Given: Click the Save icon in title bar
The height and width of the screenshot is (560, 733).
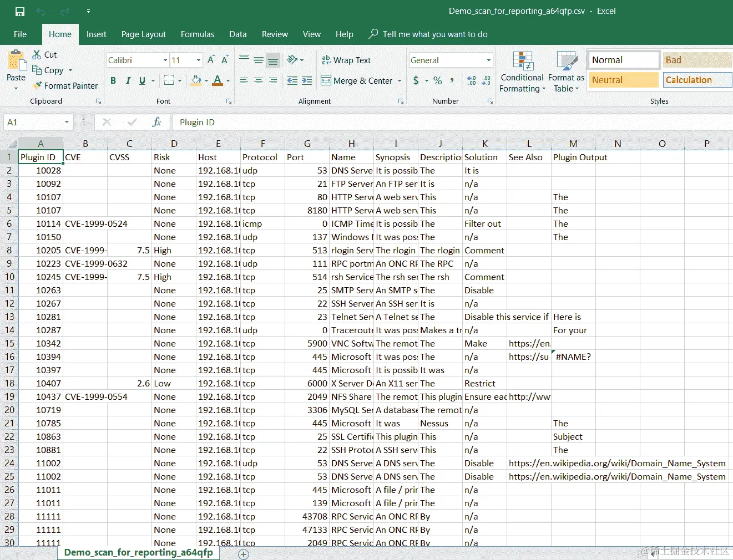Looking at the screenshot, I should click(20, 12).
